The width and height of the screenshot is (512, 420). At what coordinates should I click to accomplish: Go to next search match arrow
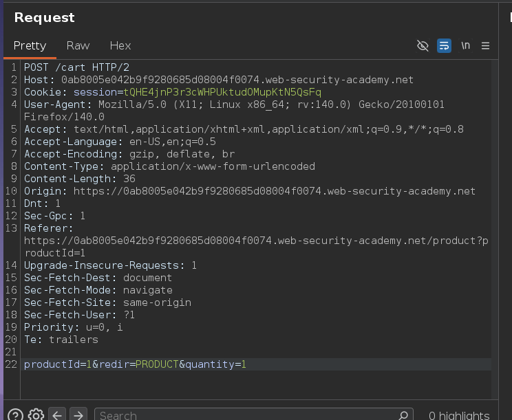pyautogui.click(x=78, y=415)
